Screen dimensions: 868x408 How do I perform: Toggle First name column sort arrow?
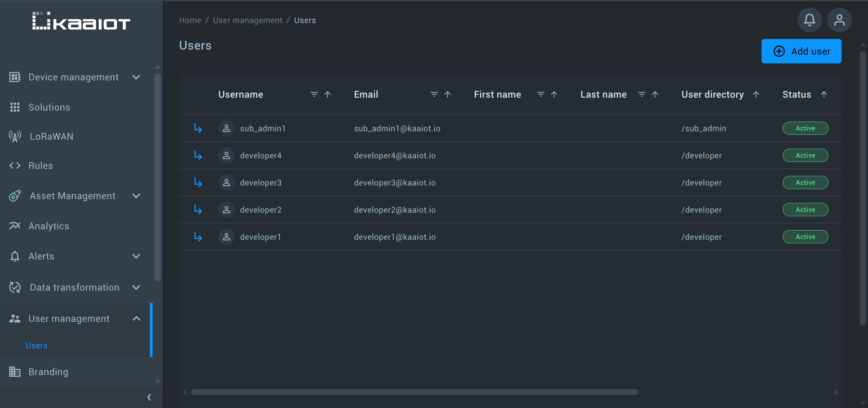tap(554, 94)
